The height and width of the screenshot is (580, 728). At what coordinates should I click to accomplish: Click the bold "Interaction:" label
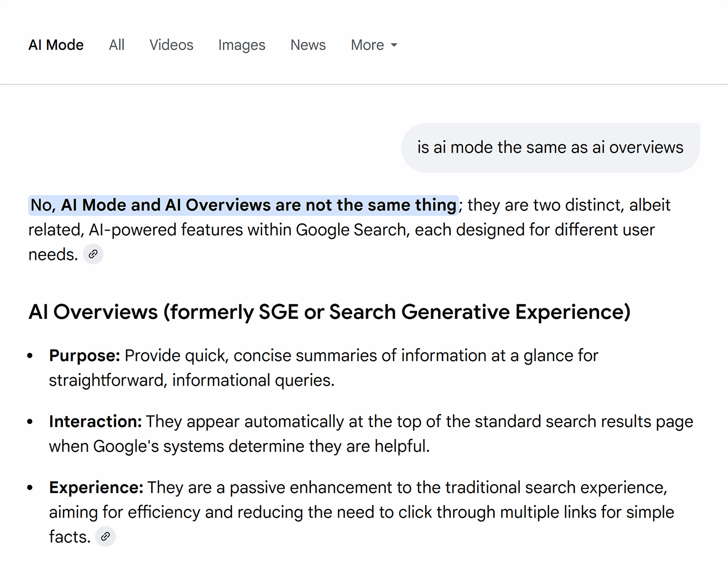pos(95,421)
